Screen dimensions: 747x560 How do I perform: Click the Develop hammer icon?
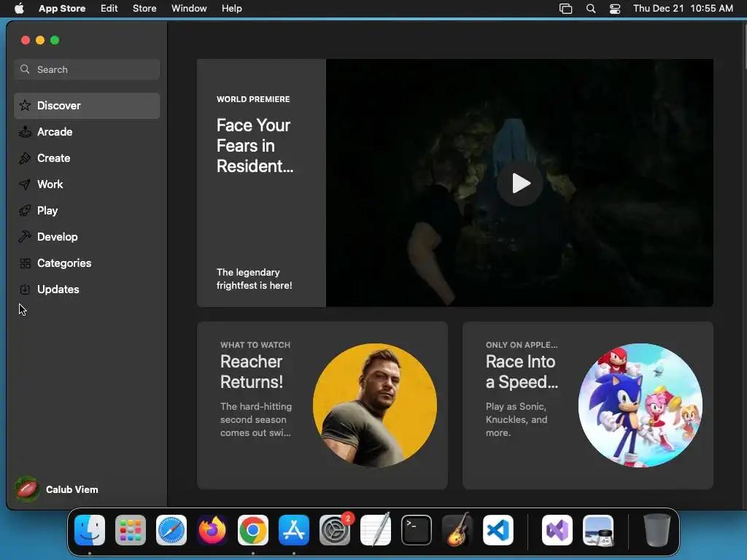point(25,236)
